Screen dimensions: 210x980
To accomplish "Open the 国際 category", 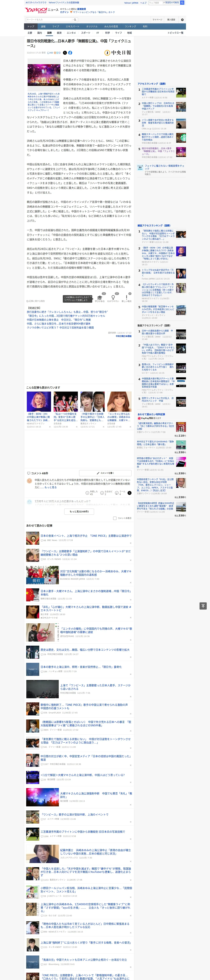I will [x=49, y=33].
